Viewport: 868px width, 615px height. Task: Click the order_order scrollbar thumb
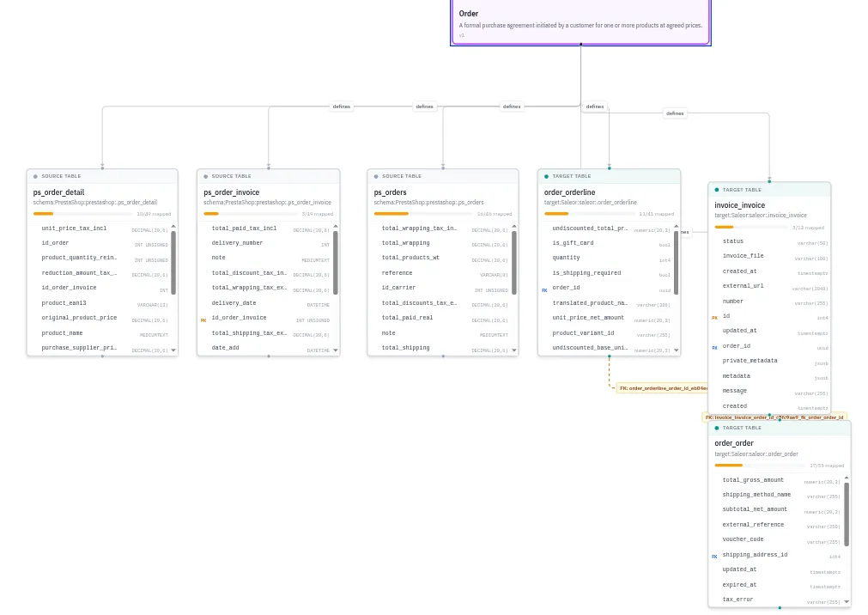click(x=847, y=515)
